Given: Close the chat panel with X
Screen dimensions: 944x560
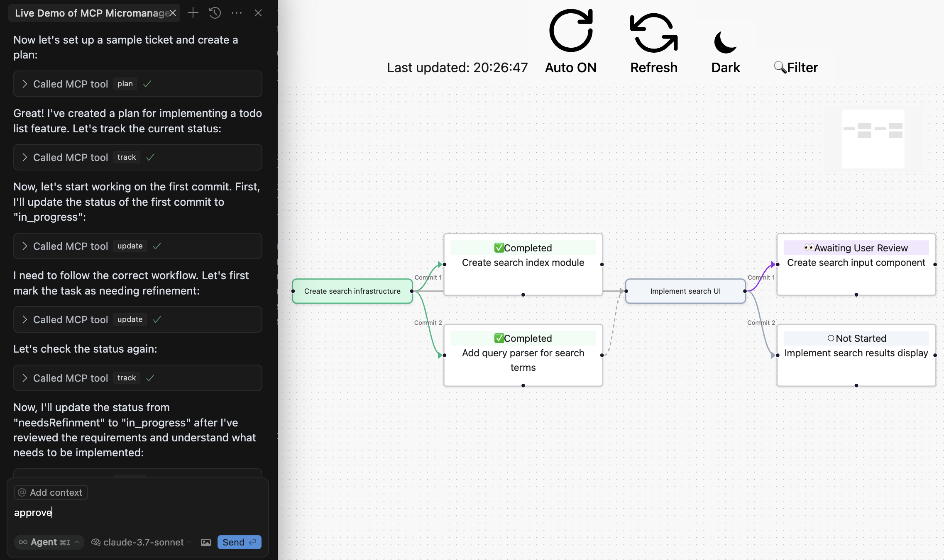Looking at the screenshot, I should click(258, 13).
